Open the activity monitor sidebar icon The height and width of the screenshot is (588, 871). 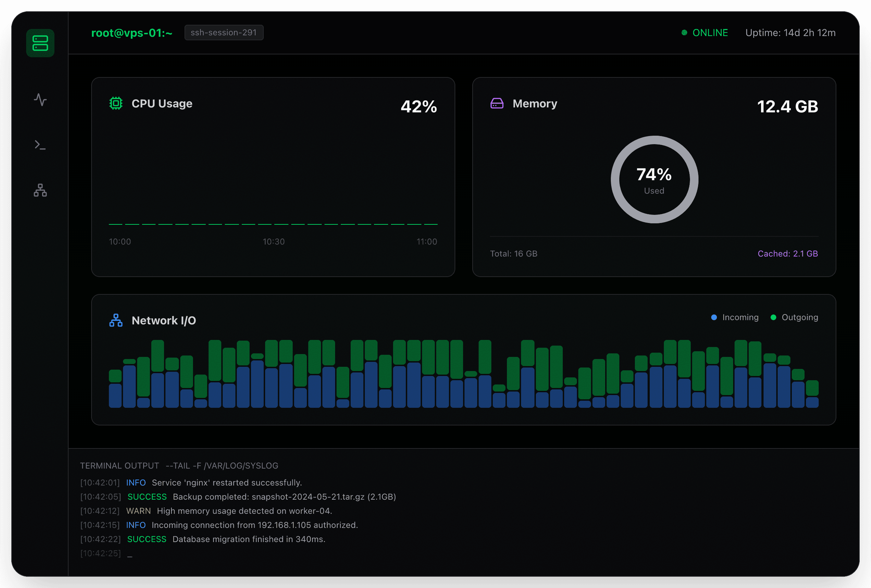point(40,100)
